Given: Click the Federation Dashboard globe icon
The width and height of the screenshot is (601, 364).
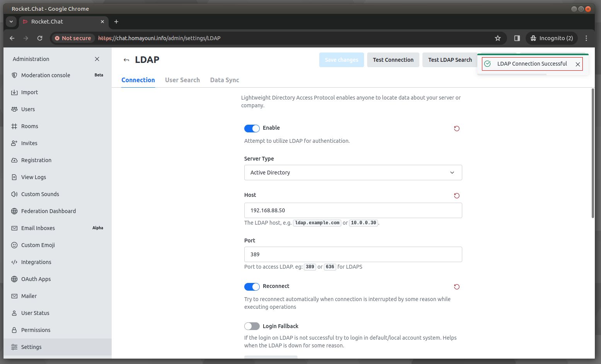Looking at the screenshot, I should [14, 211].
